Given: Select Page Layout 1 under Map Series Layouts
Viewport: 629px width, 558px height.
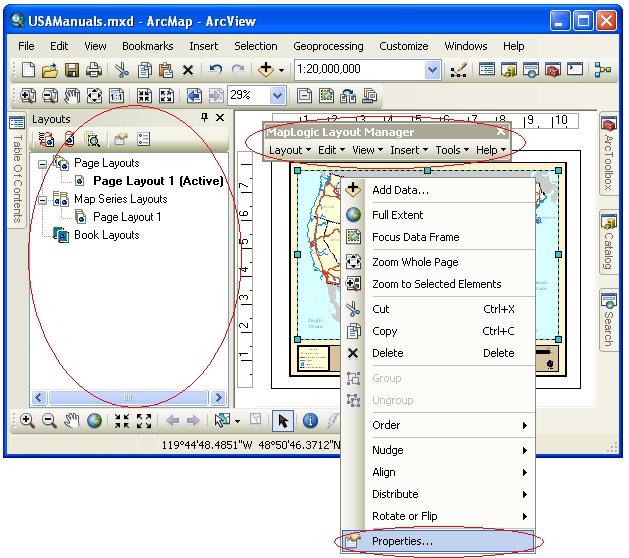Looking at the screenshot, I should [x=127, y=217].
